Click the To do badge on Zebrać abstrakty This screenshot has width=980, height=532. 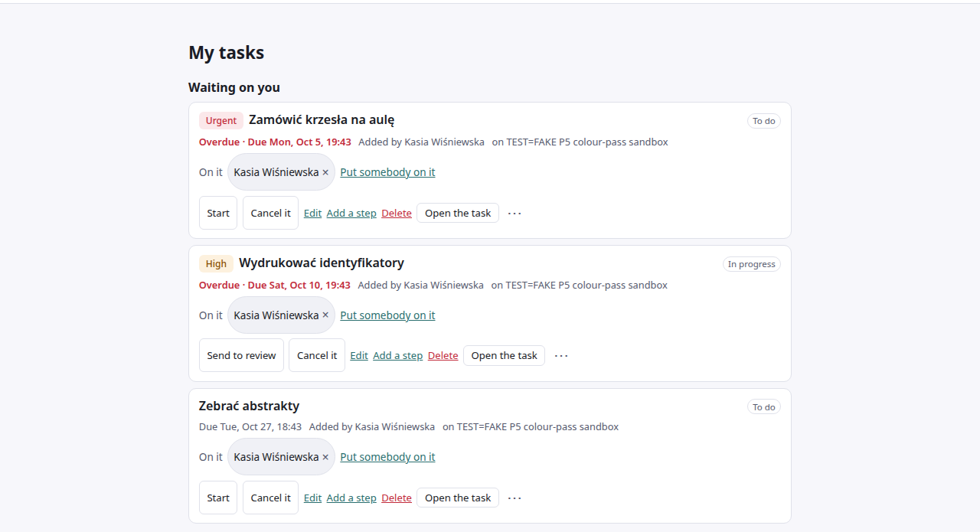[x=764, y=407]
